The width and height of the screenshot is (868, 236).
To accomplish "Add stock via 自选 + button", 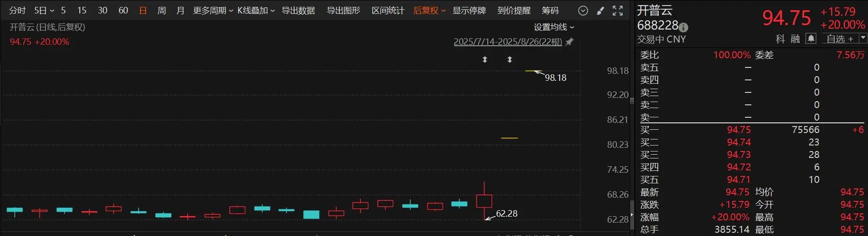I will 840,39.
